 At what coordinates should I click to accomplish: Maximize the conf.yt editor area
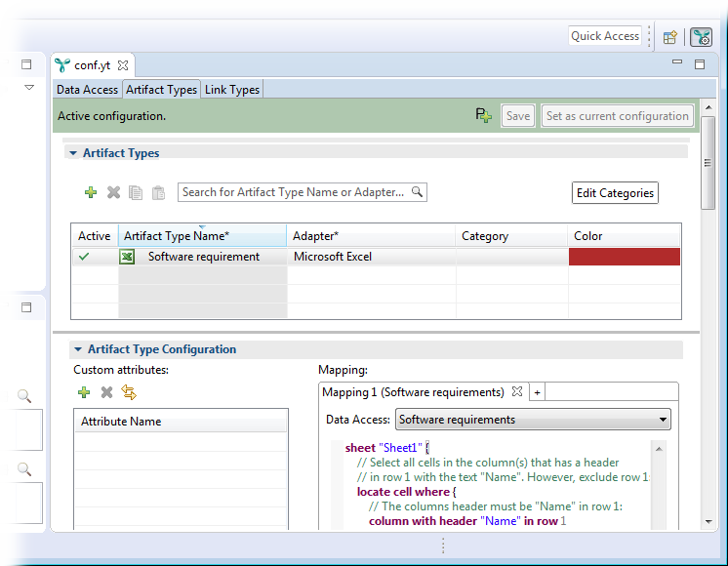click(x=700, y=64)
